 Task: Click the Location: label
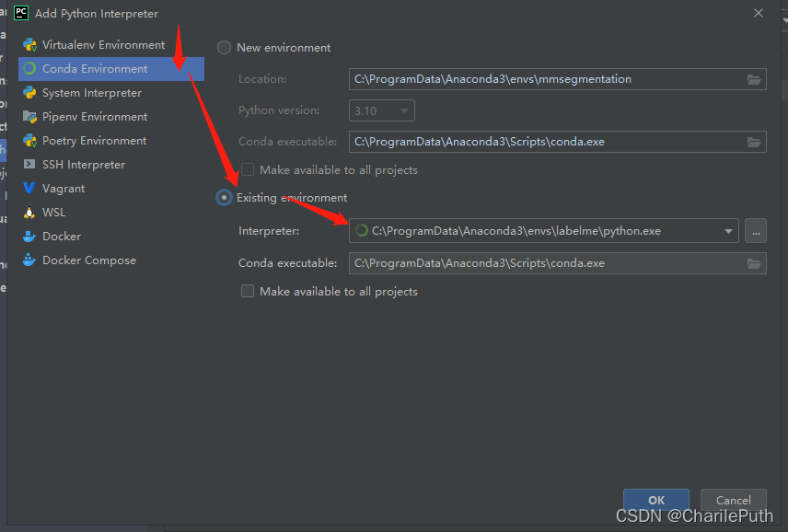(x=262, y=79)
